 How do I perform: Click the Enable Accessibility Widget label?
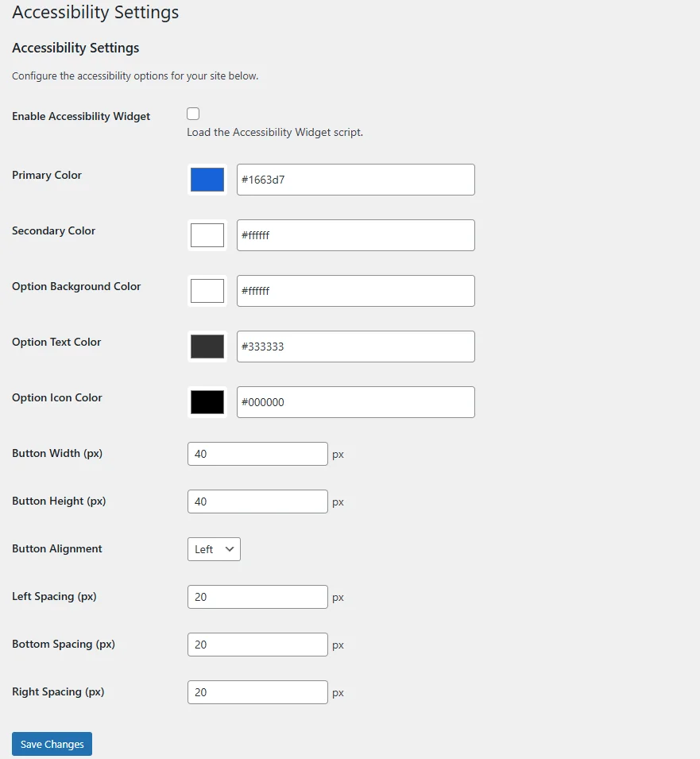pyautogui.click(x=81, y=116)
